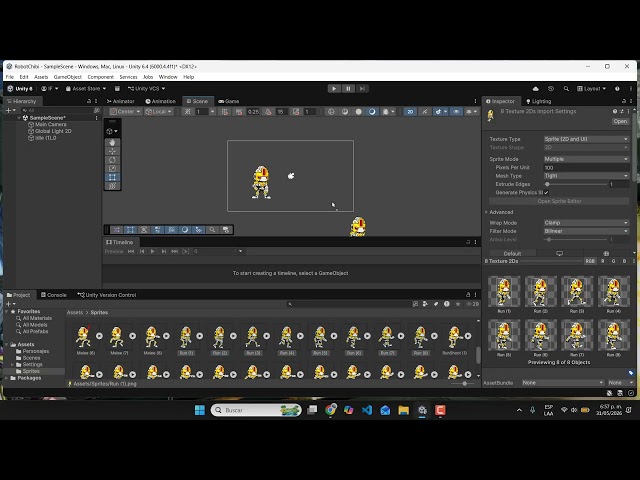640x480 pixels.
Task: Click the global search magnifier icon
Action: [566, 89]
